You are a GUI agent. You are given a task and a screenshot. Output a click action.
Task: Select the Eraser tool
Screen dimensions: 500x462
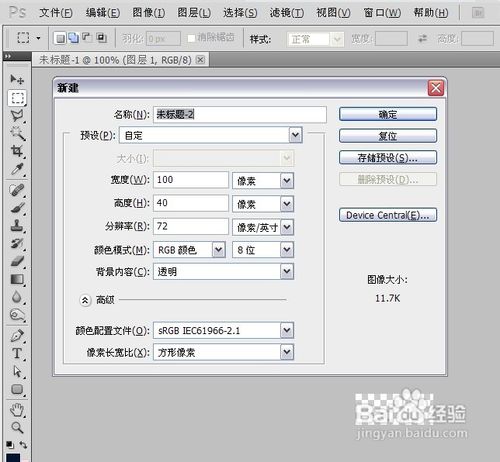[17, 261]
